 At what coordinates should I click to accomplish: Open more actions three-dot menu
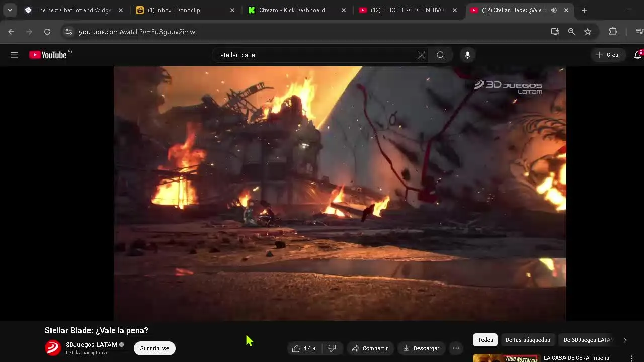456,348
